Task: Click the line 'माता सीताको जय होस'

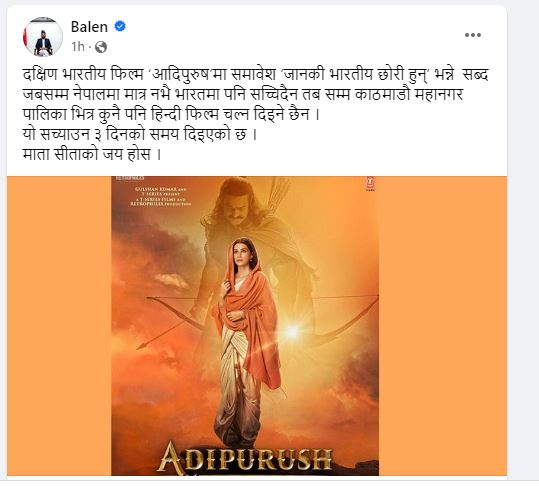Action: click(x=92, y=154)
